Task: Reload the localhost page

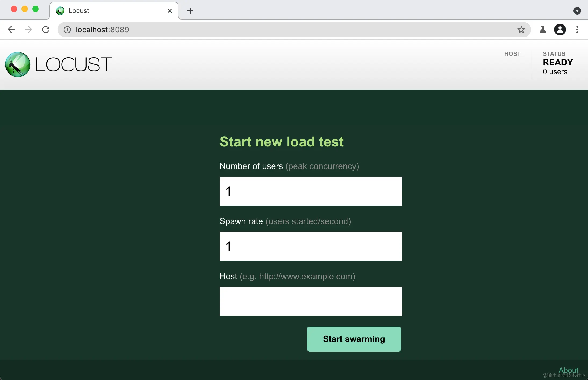Action: click(x=46, y=30)
